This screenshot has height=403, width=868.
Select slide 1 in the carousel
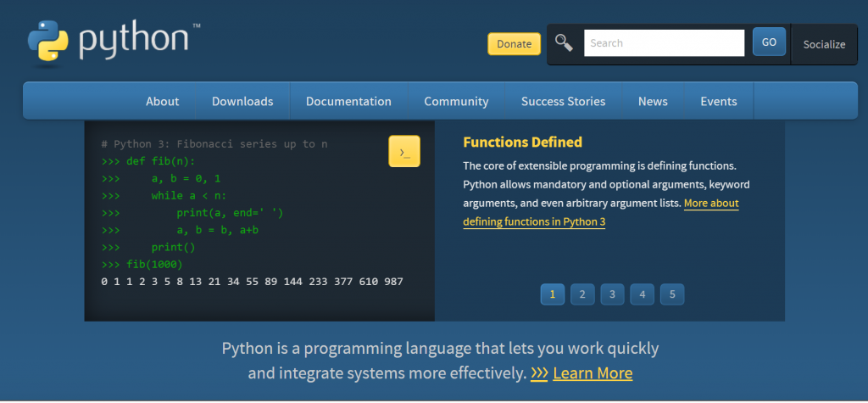553,294
